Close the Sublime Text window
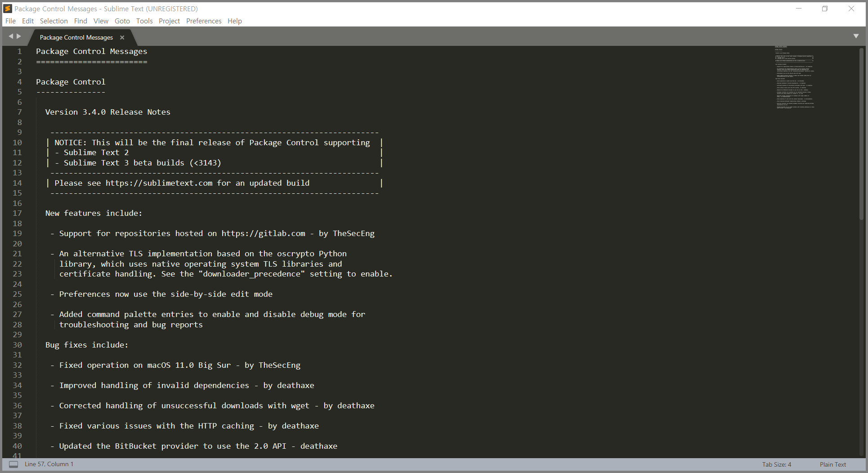This screenshot has height=473, width=868. [851, 9]
